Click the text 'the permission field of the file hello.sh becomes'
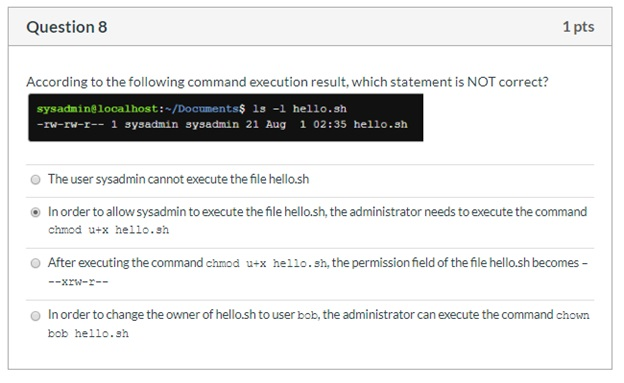 pos(456,263)
